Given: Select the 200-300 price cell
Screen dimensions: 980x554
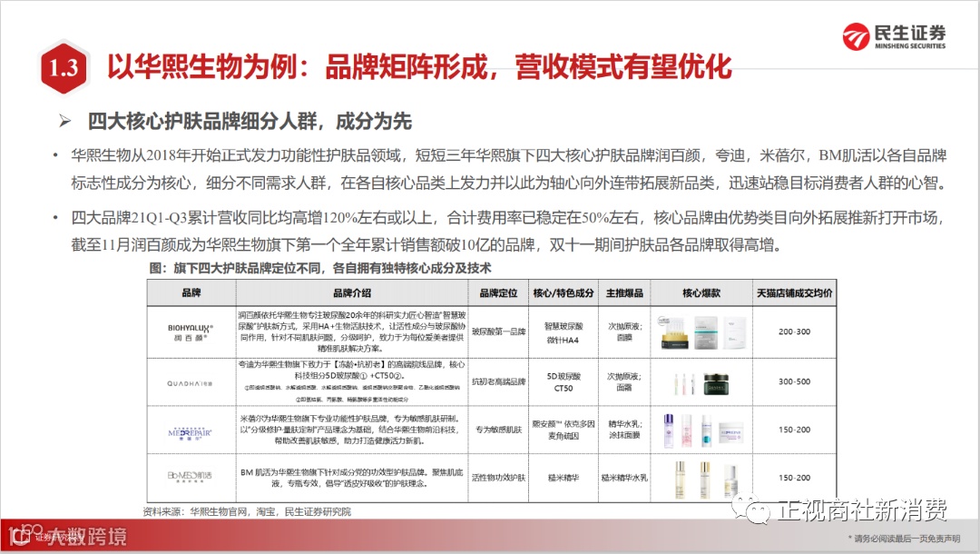Looking at the screenshot, I should (794, 332).
